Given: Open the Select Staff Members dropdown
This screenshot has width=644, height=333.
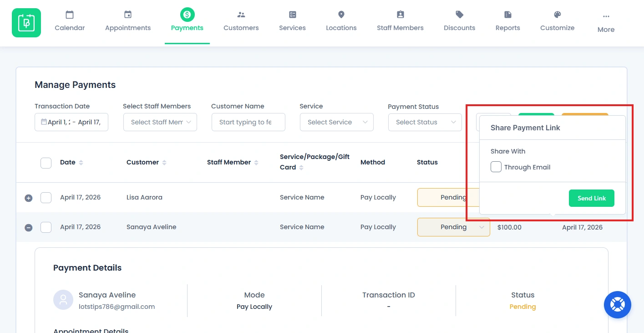Looking at the screenshot, I should (x=160, y=122).
